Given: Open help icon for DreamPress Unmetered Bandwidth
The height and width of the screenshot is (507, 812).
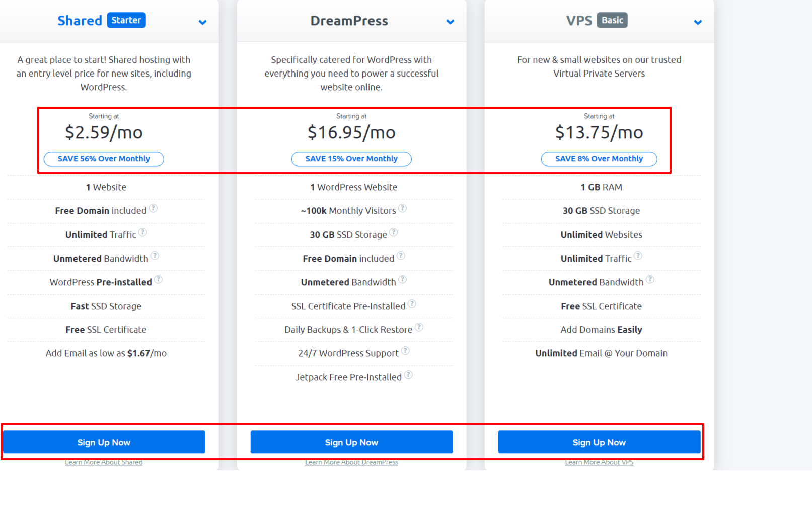Looking at the screenshot, I should [403, 279].
